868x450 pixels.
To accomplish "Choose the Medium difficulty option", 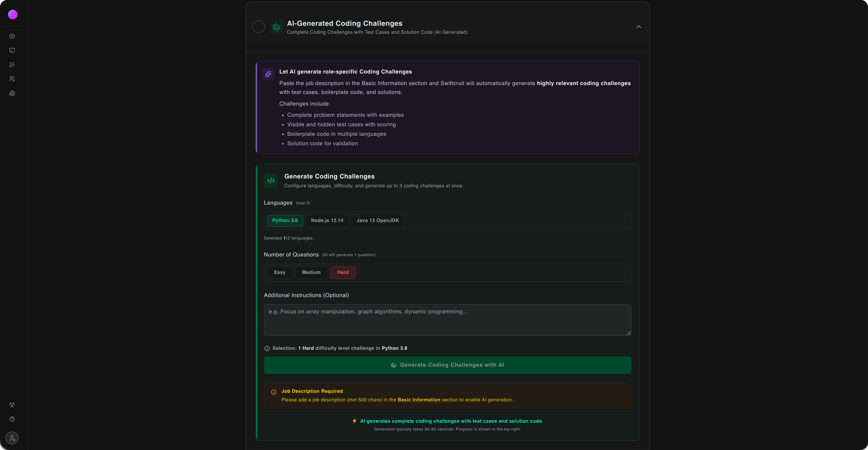I will click(311, 272).
